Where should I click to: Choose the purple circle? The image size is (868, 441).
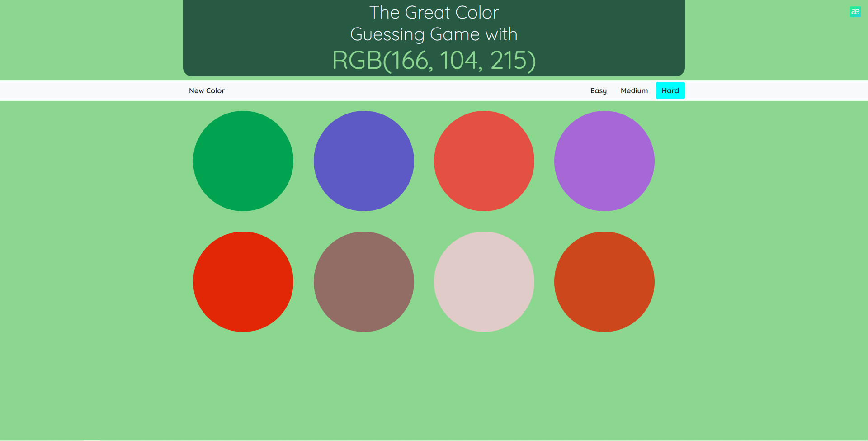(x=604, y=161)
